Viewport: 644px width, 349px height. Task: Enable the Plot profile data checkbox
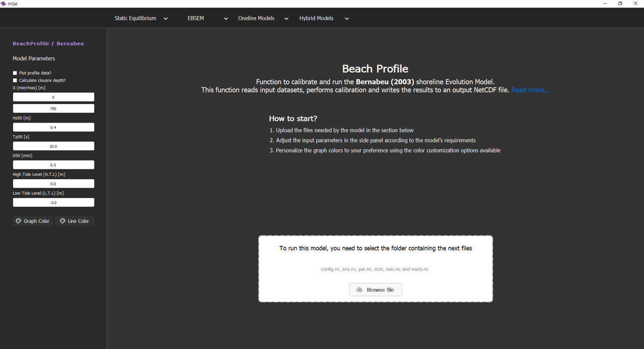point(15,73)
